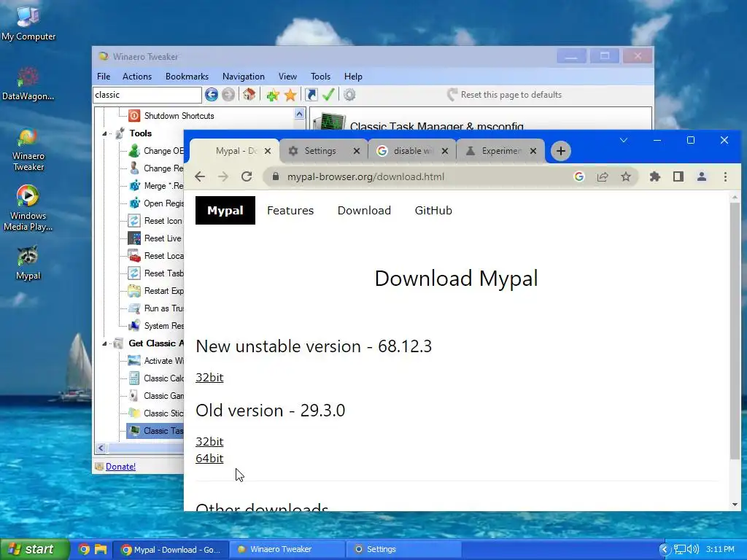Click Mypal logo on the website
Viewport: 747px width, 560px height.
coord(225,211)
